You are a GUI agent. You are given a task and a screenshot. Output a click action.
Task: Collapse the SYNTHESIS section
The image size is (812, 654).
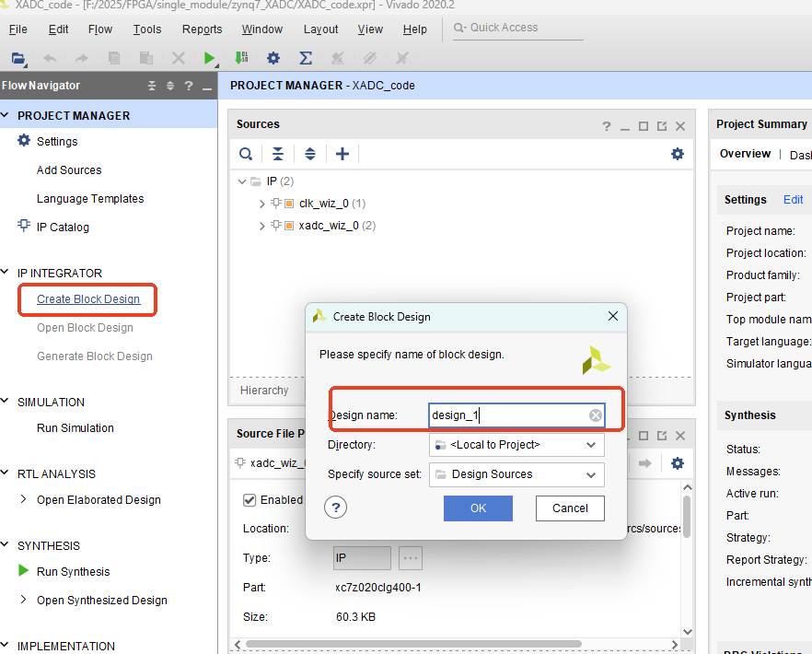(6, 544)
